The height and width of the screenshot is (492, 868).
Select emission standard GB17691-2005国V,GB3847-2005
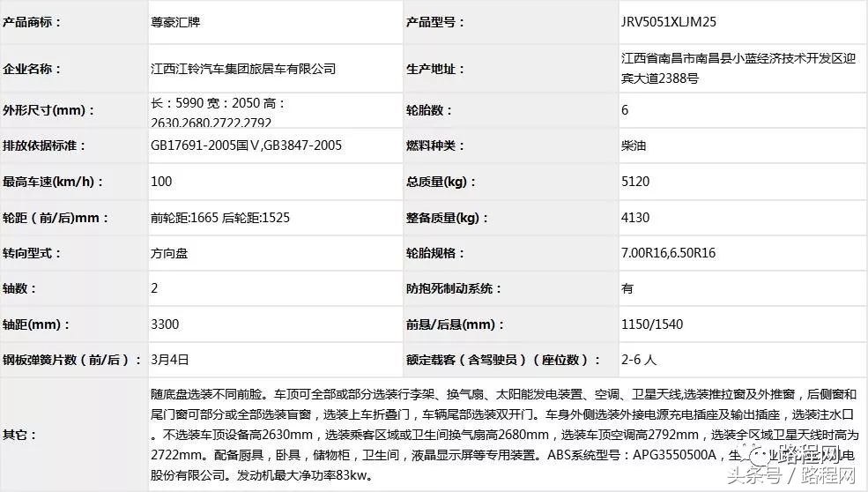[x=247, y=145]
